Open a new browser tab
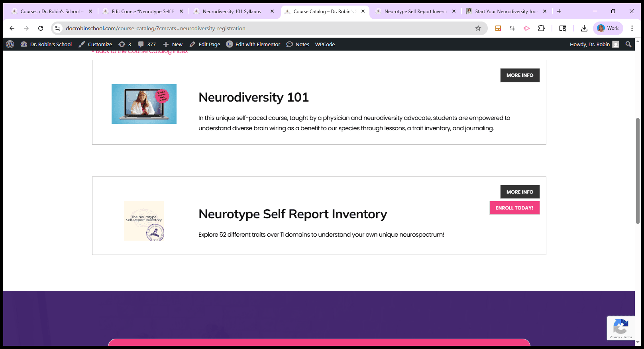Image resolution: width=644 pixels, height=349 pixels. pos(559,11)
